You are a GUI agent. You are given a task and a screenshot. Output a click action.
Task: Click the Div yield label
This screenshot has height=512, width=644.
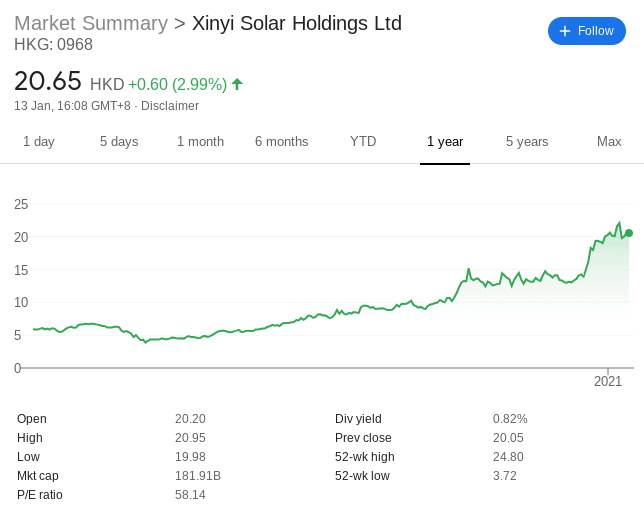[358, 419]
